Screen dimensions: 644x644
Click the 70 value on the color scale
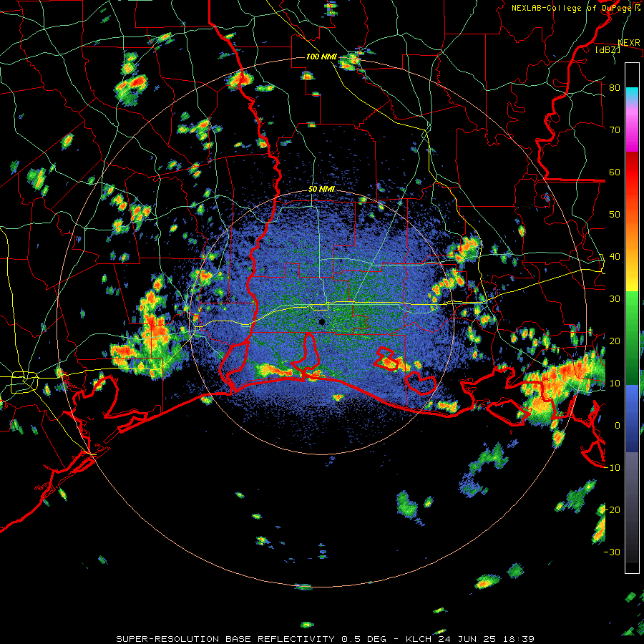point(615,130)
